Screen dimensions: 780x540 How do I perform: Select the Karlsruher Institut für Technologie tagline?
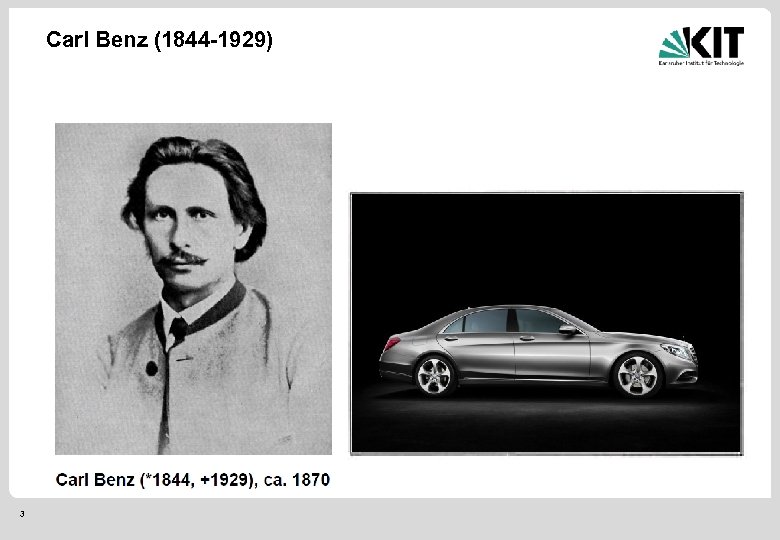[x=701, y=63]
